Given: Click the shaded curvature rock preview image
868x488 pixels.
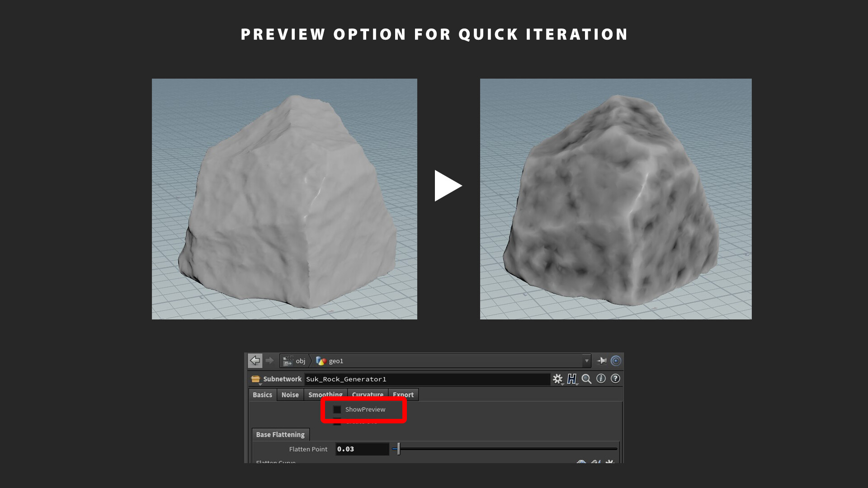Looking at the screenshot, I should (616, 199).
